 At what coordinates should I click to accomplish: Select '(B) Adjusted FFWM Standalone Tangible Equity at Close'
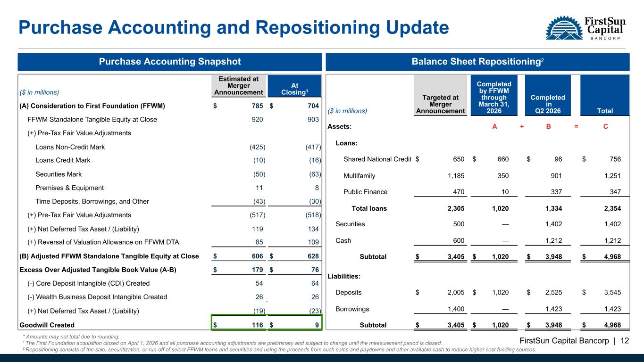[x=109, y=256]
